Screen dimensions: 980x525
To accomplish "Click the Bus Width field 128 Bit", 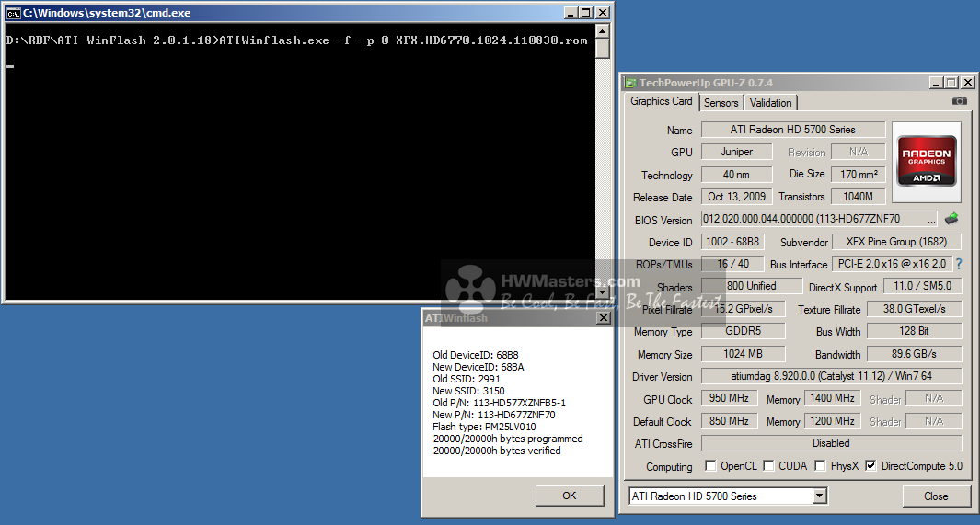I will click(914, 331).
